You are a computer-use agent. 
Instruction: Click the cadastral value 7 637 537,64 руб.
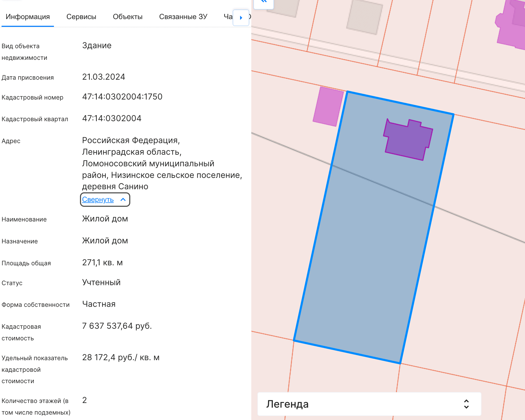pos(117,326)
